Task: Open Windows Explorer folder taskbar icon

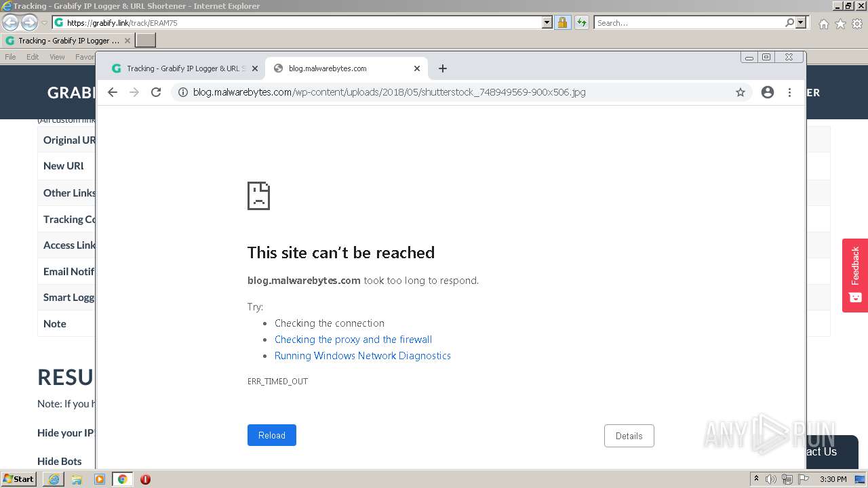Action: pyautogui.click(x=77, y=479)
